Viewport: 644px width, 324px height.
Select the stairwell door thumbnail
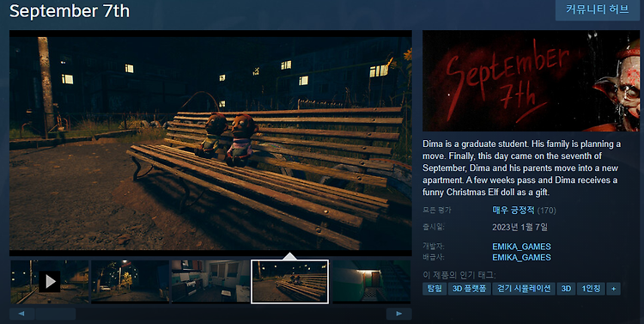[371, 282]
